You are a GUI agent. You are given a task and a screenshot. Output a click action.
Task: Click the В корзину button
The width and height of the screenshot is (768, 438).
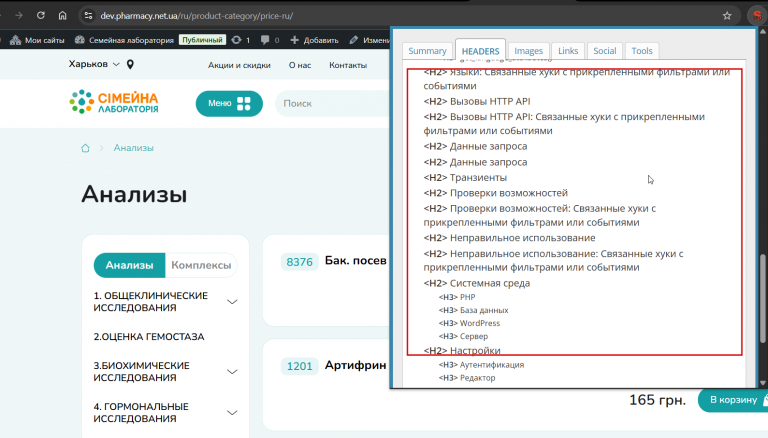733,400
